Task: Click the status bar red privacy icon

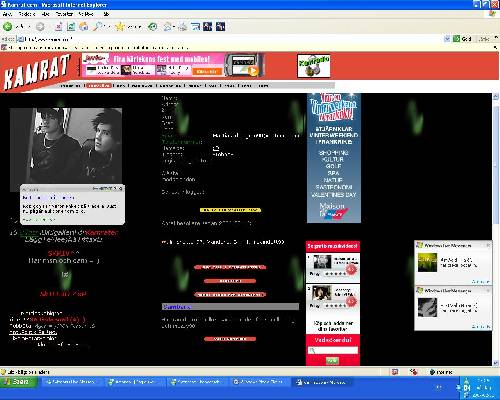Action: 414,372
